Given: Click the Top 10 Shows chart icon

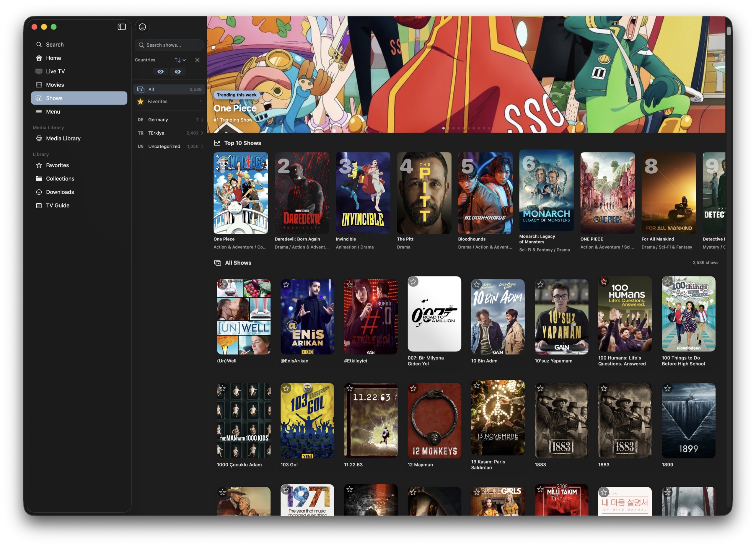Looking at the screenshot, I should [217, 143].
